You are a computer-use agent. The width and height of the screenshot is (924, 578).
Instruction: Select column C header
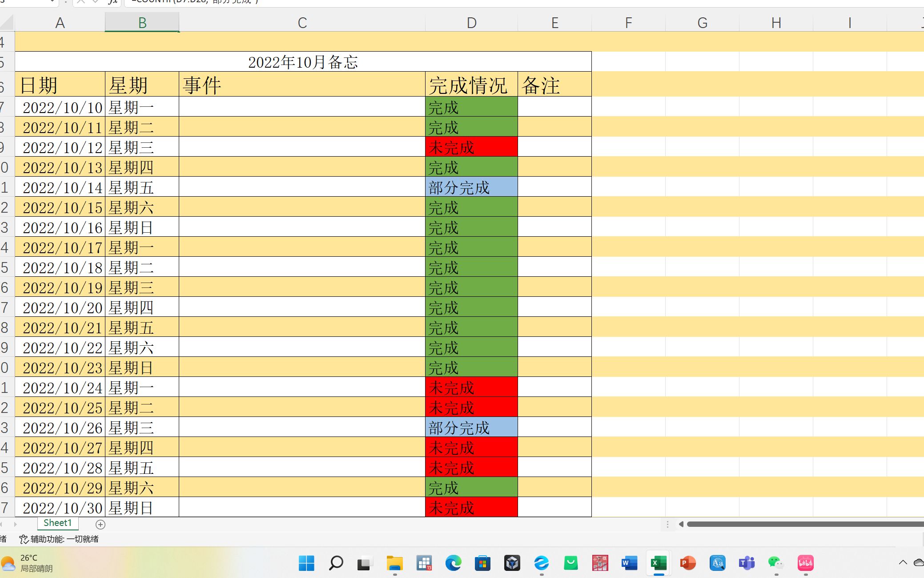tap(302, 23)
